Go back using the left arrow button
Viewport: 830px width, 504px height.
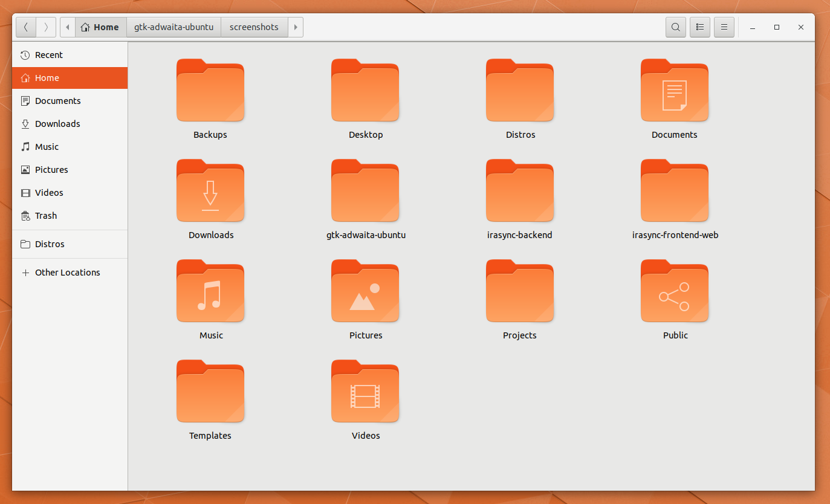[x=26, y=27]
